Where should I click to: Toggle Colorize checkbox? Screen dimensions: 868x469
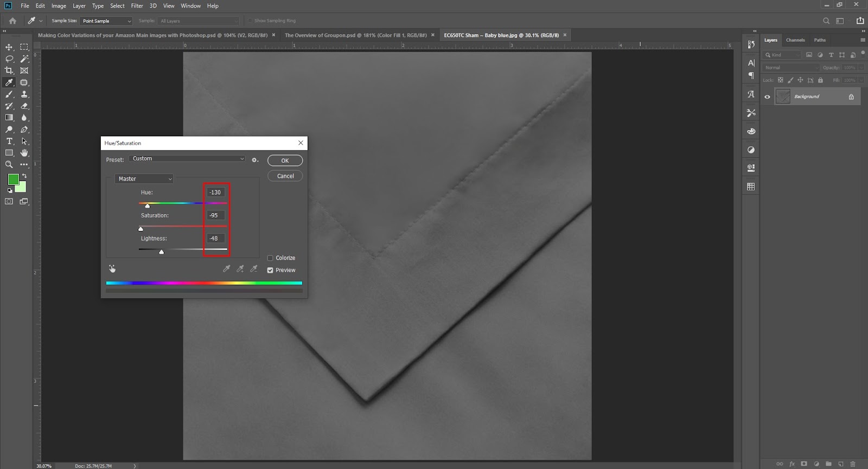point(270,258)
